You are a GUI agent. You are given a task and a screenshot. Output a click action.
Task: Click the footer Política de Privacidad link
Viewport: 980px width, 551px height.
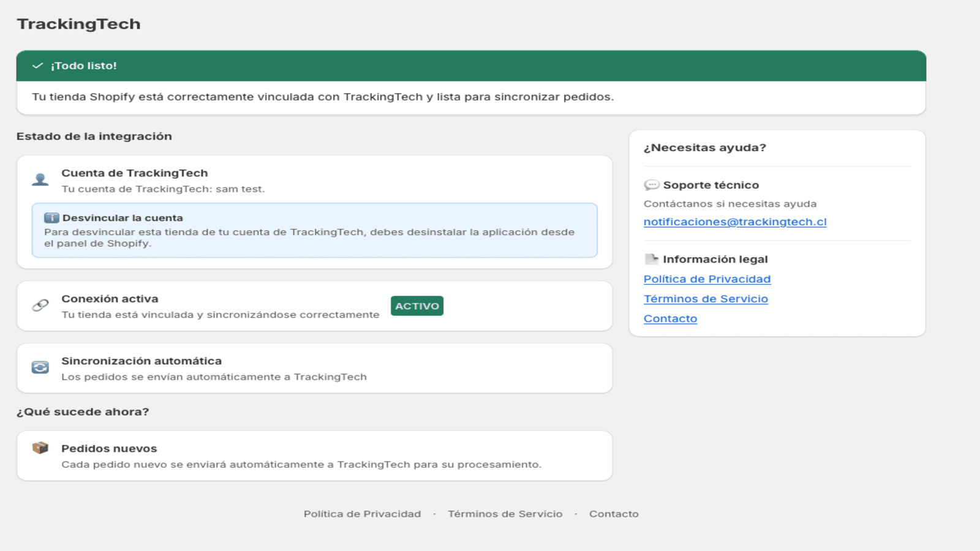click(x=363, y=514)
